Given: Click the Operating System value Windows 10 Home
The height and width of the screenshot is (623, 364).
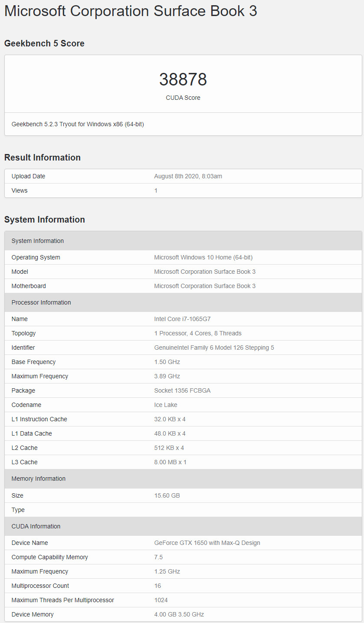Looking at the screenshot, I should (x=203, y=257).
